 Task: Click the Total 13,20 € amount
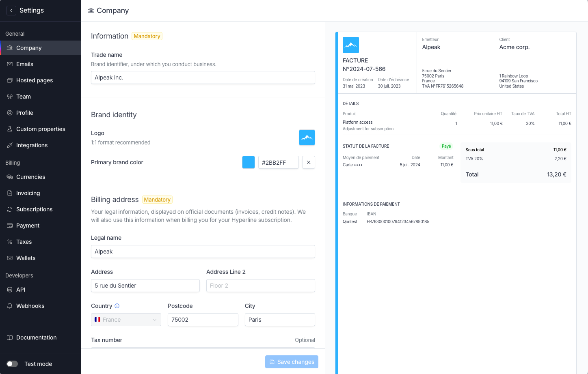point(556,174)
